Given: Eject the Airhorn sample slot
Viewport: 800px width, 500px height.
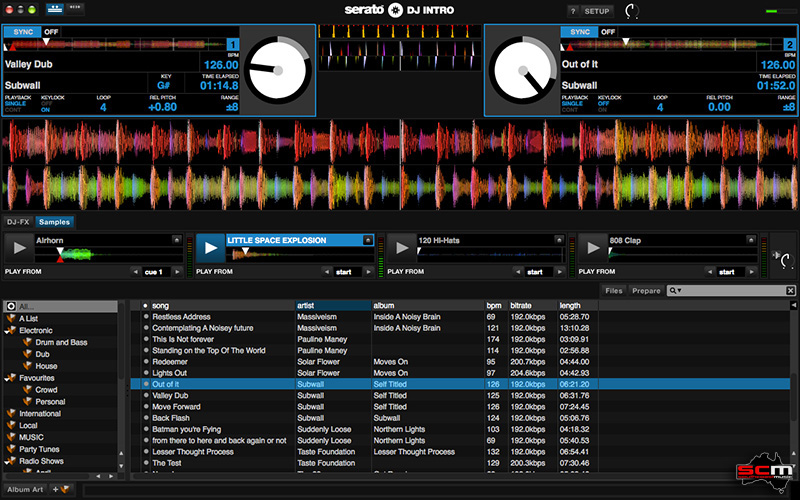Looking at the screenshot, I should click(177, 240).
